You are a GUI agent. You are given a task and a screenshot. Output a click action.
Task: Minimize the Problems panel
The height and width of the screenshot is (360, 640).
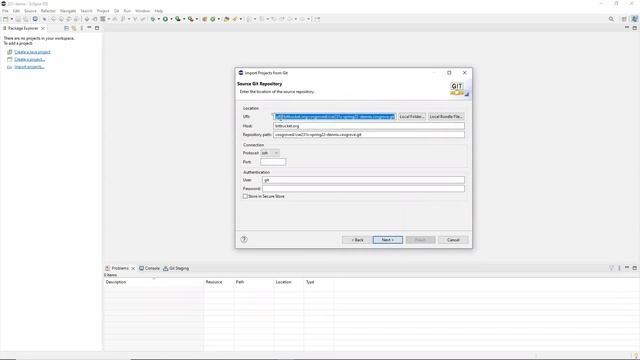(627, 267)
